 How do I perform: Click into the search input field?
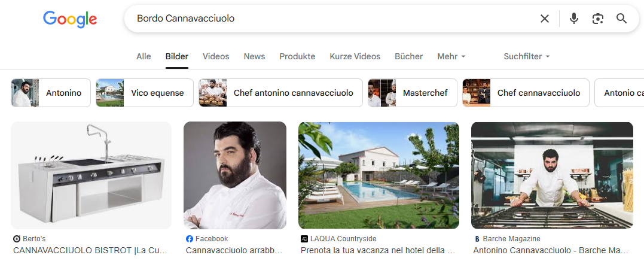point(332,19)
